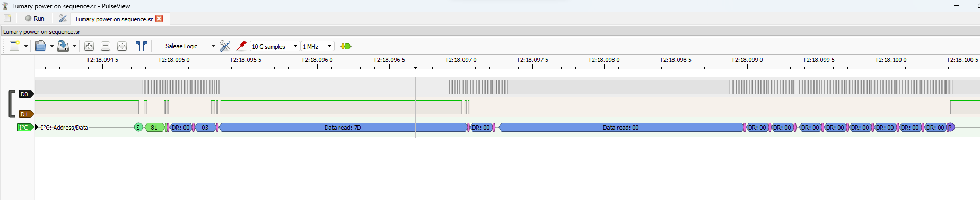Close the Lumary power on sequence.sr tab
This screenshot has width=980, height=200.
pos(159,19)
